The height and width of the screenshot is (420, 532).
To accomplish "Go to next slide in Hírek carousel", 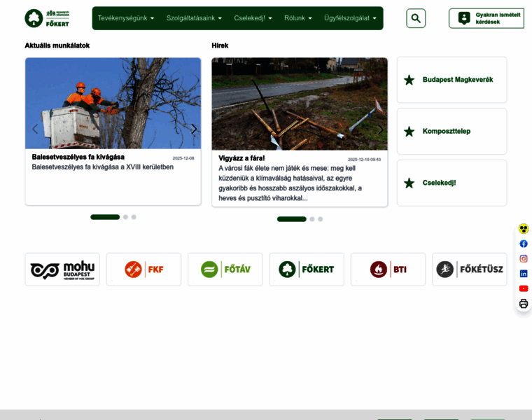I will tap(380, 129).
